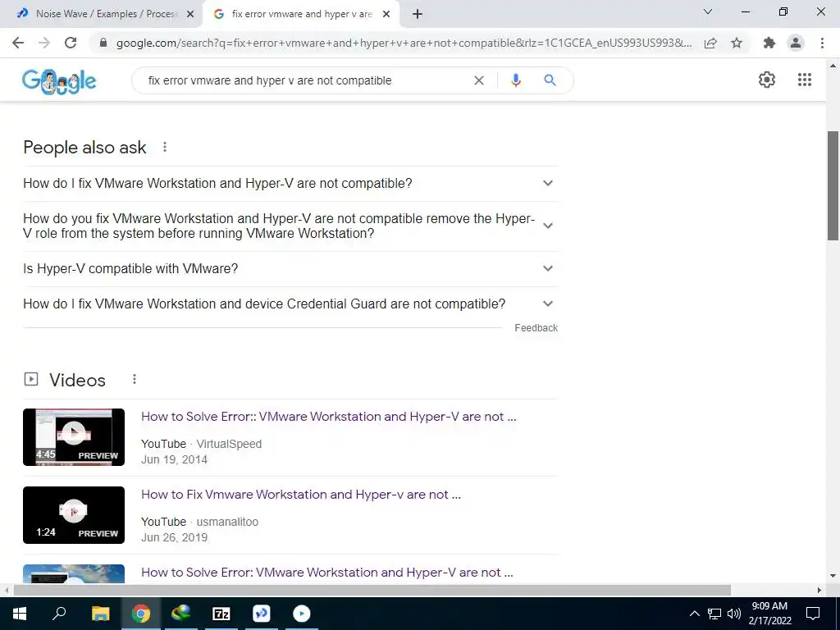Expand the device Credential Guard question
The width and height of the screenshot is (840, 630).
click(x=290, y=304)
